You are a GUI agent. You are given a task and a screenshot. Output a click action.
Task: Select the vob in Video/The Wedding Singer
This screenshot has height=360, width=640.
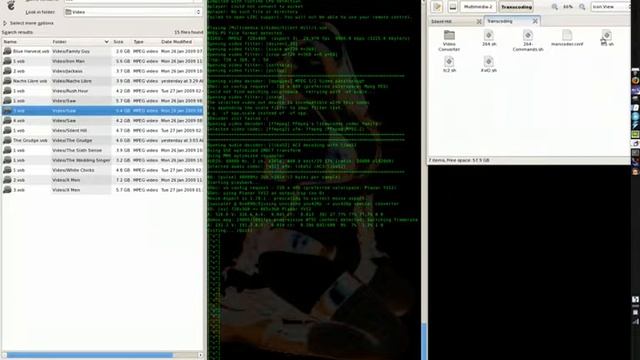point(102,160)
